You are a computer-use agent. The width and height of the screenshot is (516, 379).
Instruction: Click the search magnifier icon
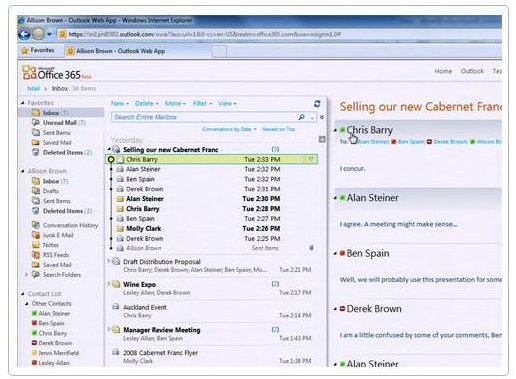pyautogui.click(x=301, y=117)
